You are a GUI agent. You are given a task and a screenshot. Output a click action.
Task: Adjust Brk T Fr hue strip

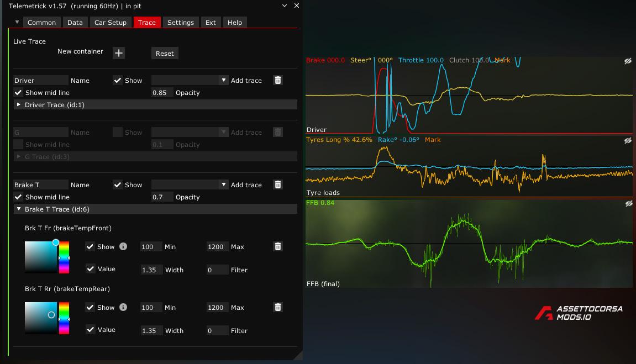(64, 257)
